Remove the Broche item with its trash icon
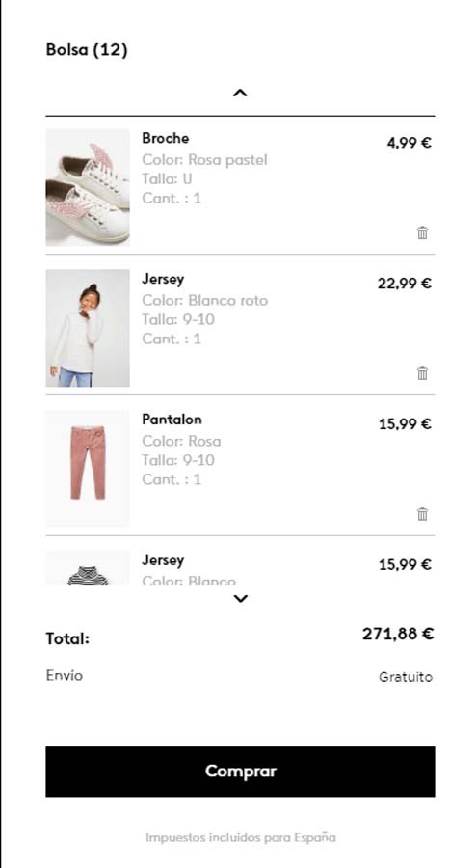The image size is (476, 868). click(x=422, y=232)
